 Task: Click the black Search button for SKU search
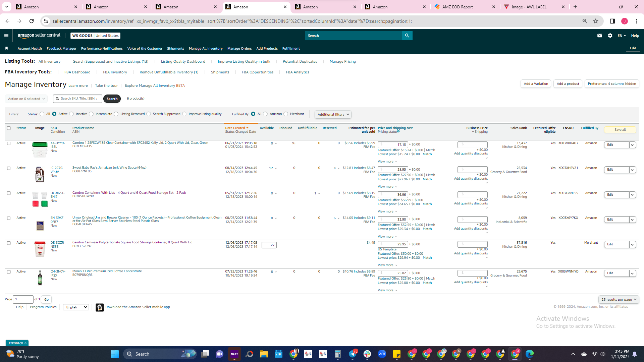(x=112, y=99)
